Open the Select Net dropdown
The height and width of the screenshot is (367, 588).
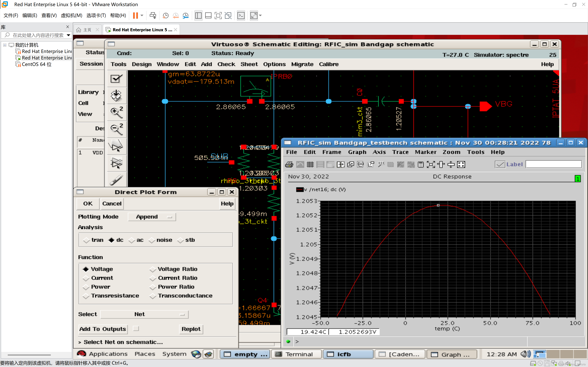(x=144, y=314)
